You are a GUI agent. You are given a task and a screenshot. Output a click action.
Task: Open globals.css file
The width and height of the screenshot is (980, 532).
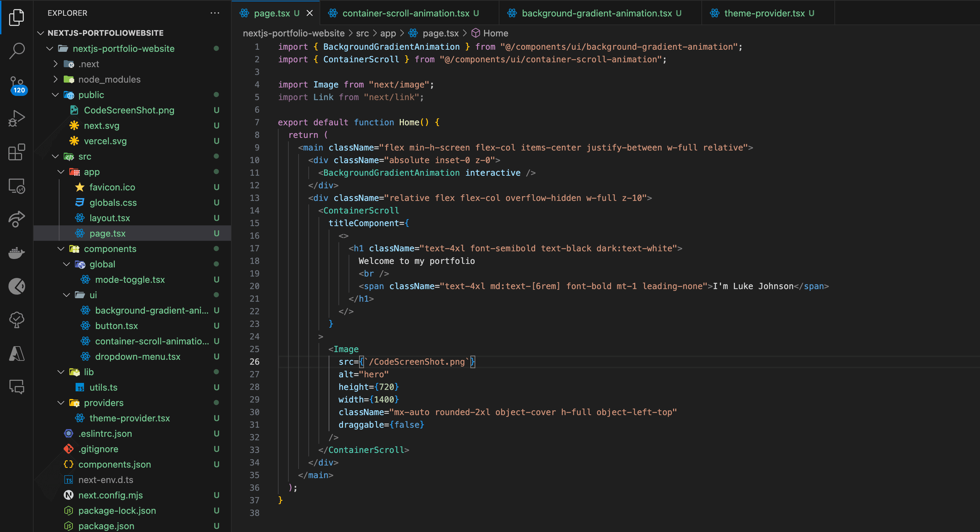click(x=132, y=202)
